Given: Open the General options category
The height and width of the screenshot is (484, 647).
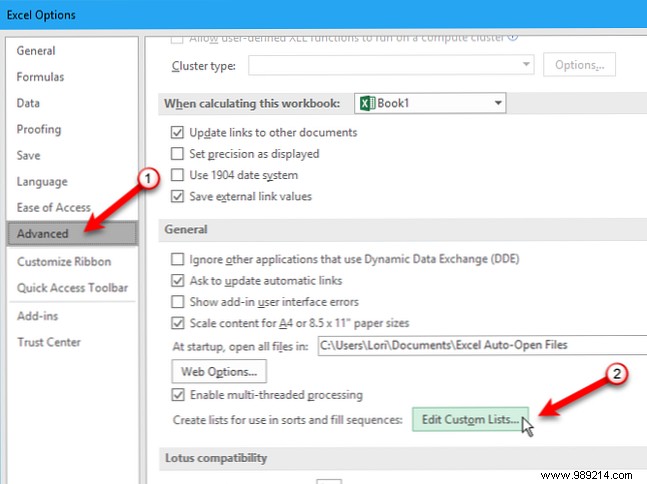Looking at the screenshot, I should [36, 51].
